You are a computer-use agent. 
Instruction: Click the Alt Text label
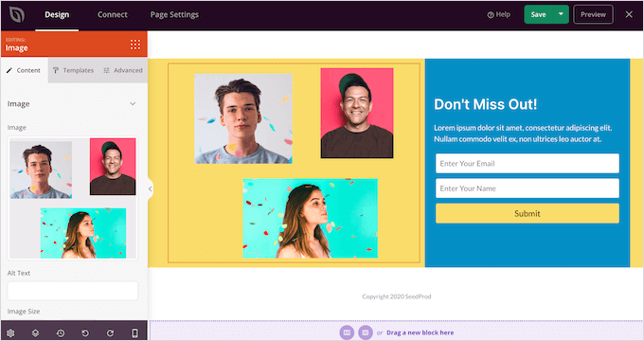[19, 273]
